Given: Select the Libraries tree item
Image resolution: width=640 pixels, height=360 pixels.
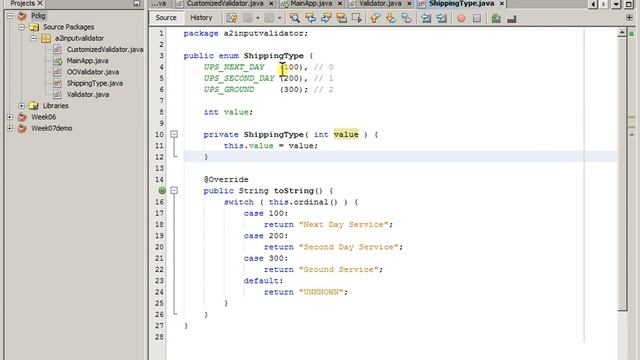Looking at the screenshot, I should click(56, 106).
